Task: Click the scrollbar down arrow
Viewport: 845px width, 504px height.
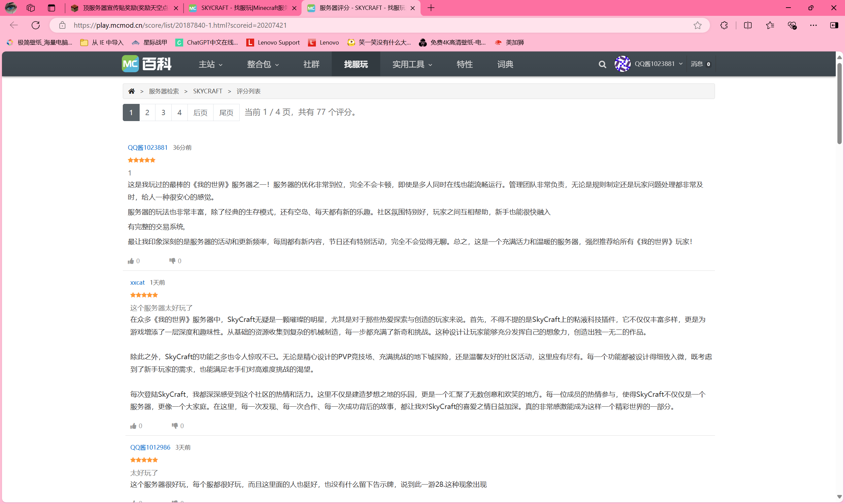Action: click(839, 497)
